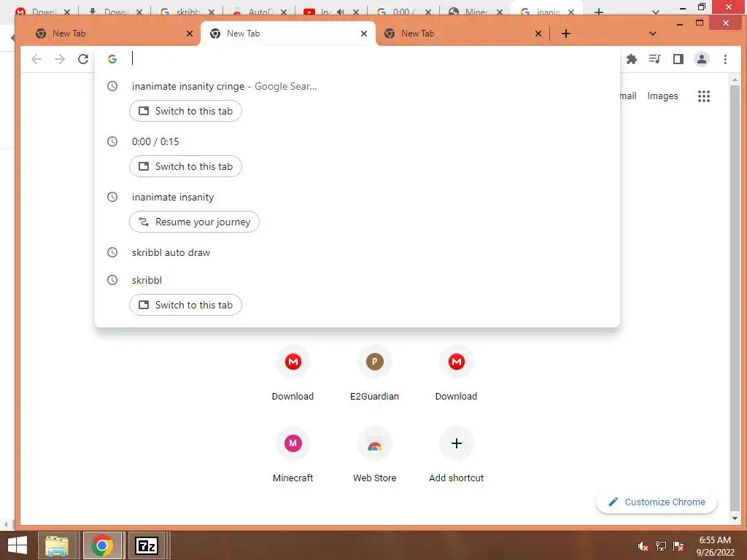747x560 pixels.
Task: Switch to tab for 0:00 / 0:15
Action: coord(185,166)
